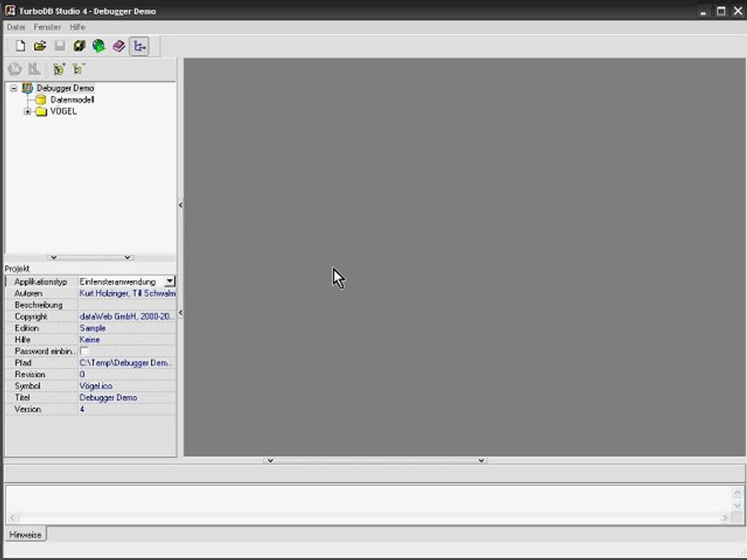Click the yellow VÖGEL folder icon
This screenshot has width=747, height=560.
point(41,111)
